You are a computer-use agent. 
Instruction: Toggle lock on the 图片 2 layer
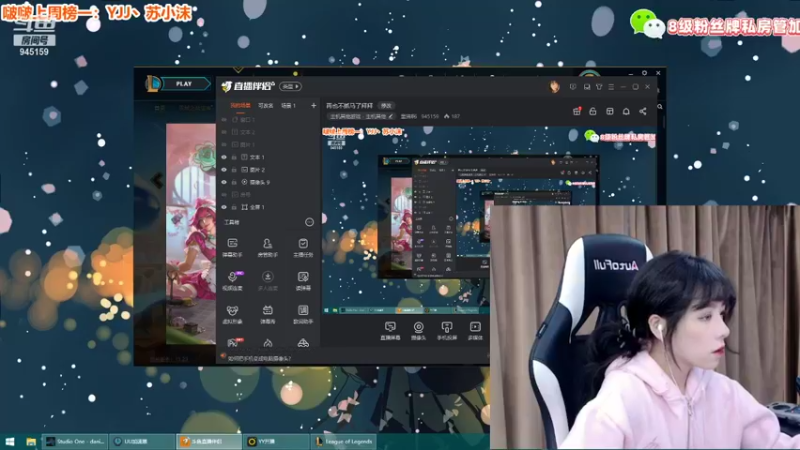234,169
